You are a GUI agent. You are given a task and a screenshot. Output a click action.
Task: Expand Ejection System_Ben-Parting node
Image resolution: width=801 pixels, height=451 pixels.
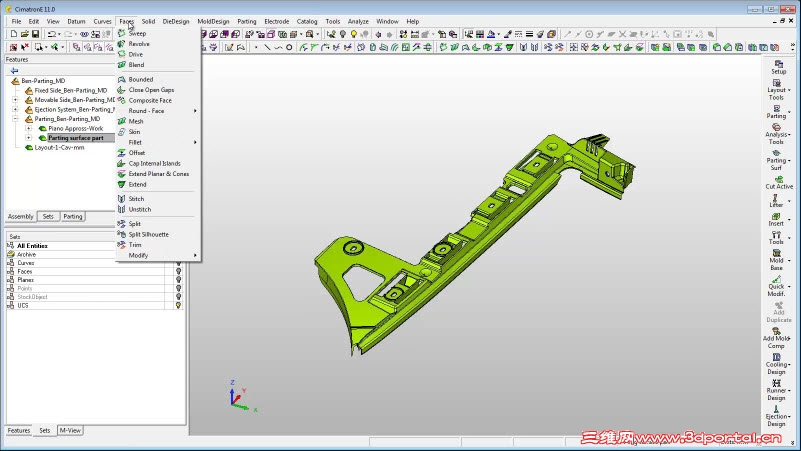click(15, 109)
